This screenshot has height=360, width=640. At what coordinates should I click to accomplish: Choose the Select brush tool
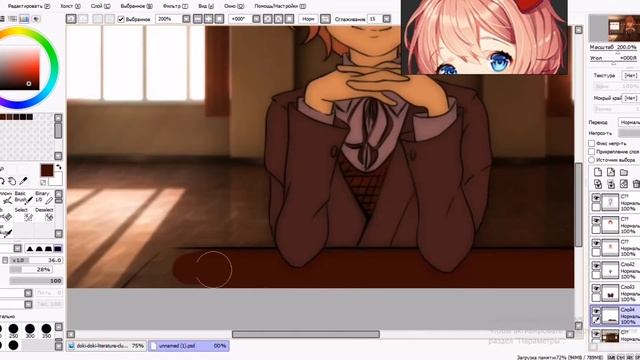[23, 214]
